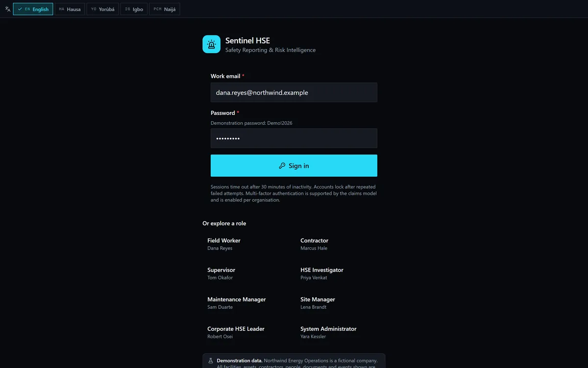Click the Sentinel HSE siren logo icon

(x=211, y=44)
